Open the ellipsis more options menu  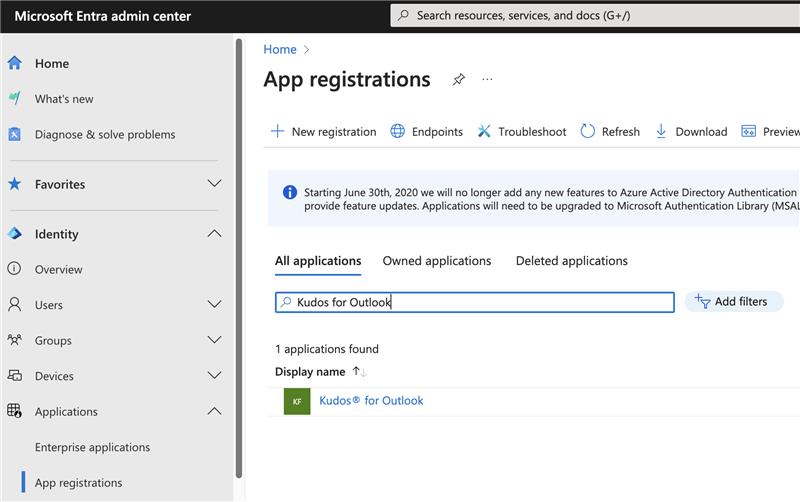(x=487, y=80)
